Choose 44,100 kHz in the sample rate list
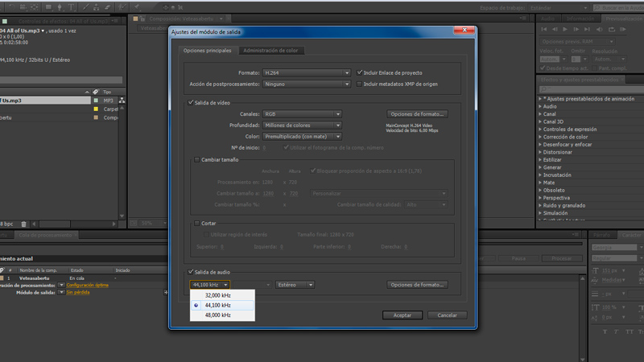The image size is (644, 362). pyautogui.click(x=222, y=306)
